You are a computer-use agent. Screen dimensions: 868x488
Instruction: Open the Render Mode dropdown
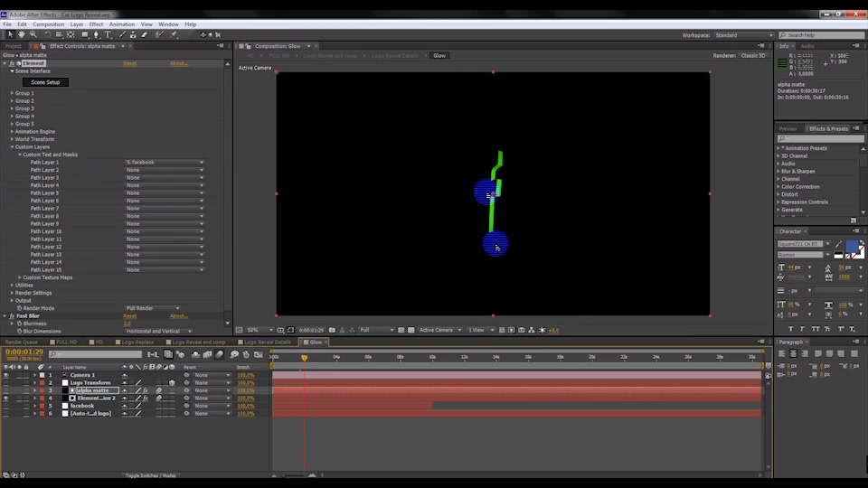(x=152, y=308)
